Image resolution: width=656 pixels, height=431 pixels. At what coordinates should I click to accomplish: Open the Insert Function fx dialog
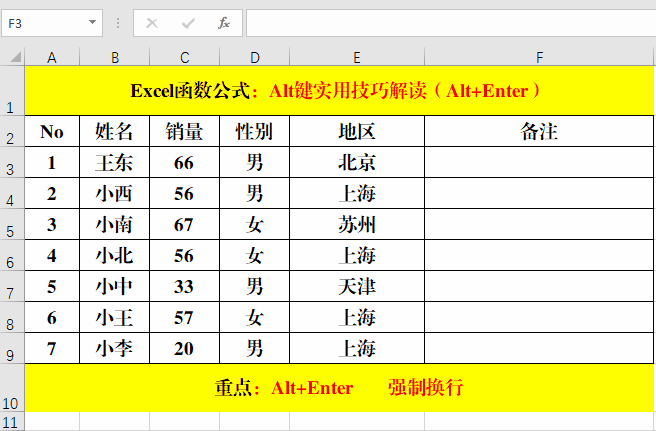pos(224,23)
